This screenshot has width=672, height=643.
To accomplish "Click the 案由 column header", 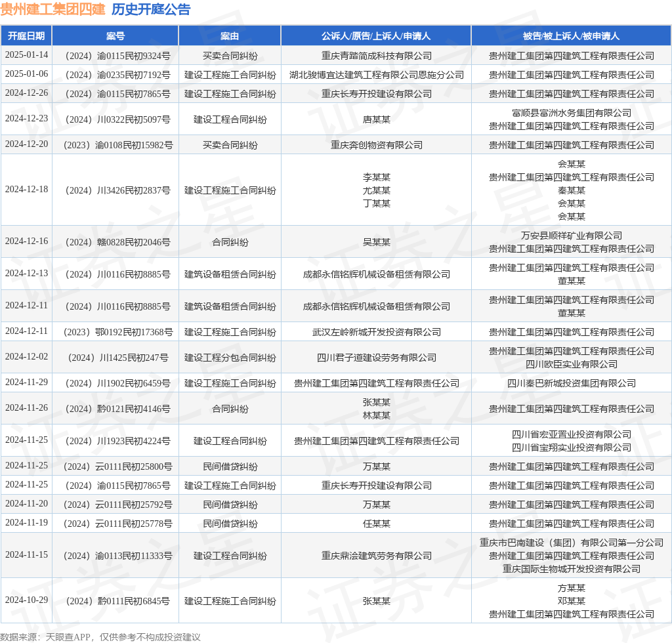I will coord(230,36).
